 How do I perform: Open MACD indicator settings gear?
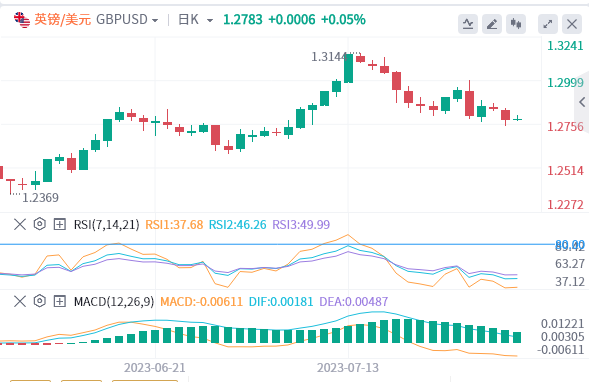pyautogui.click(x=39, y=301)
